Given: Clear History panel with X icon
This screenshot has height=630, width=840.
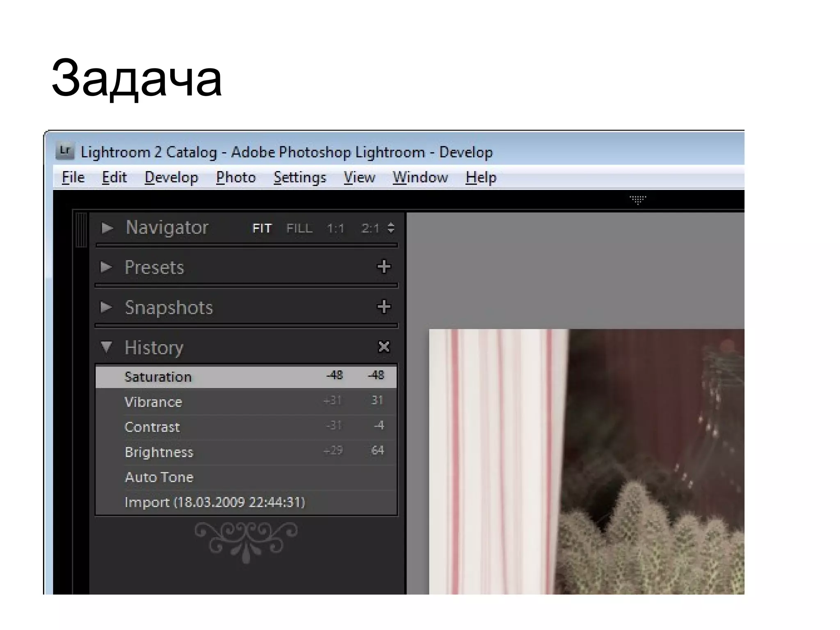Looking at the screenshot, I should [x=383, y=347].
